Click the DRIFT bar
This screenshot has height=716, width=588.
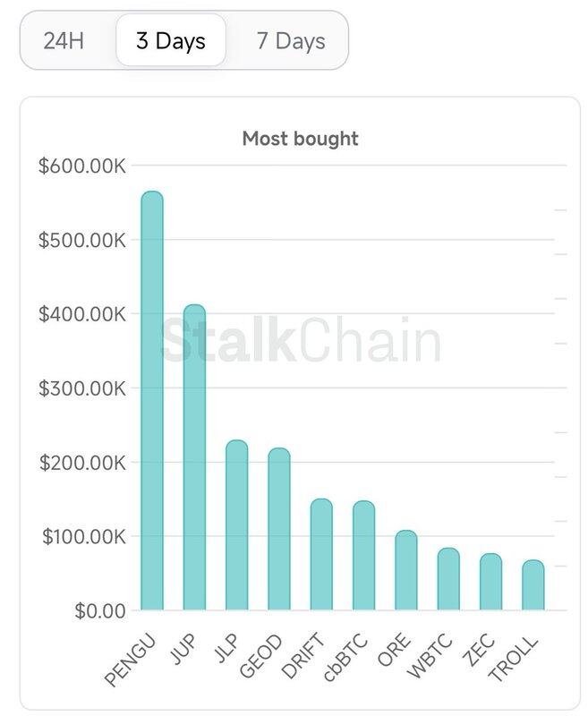321,555
